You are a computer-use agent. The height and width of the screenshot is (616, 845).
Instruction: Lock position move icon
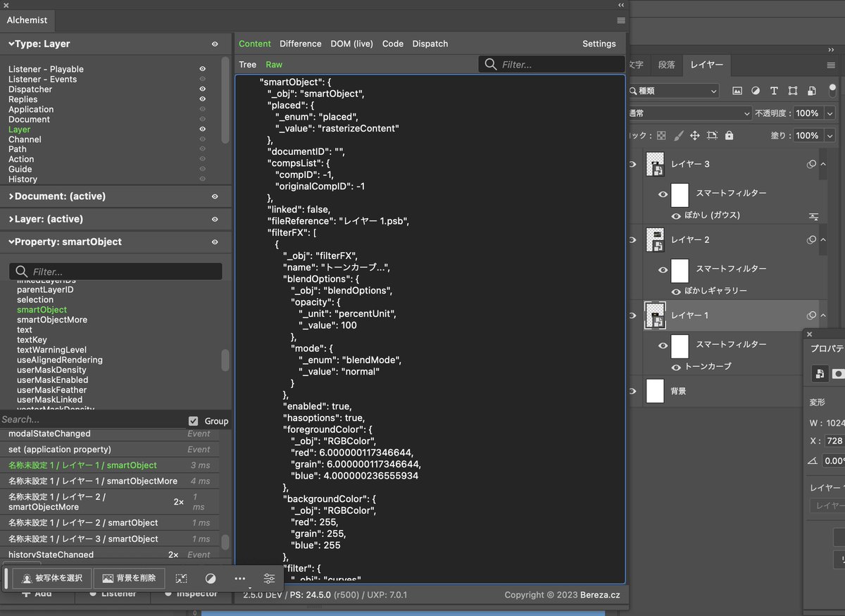pos(695,135)
